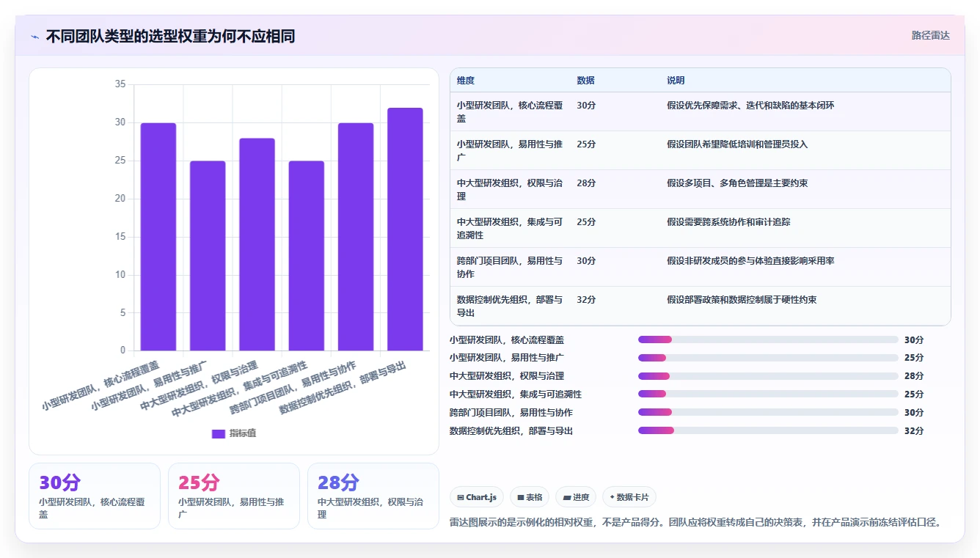Click the icon left of the slide title

[x=35, y=37]
